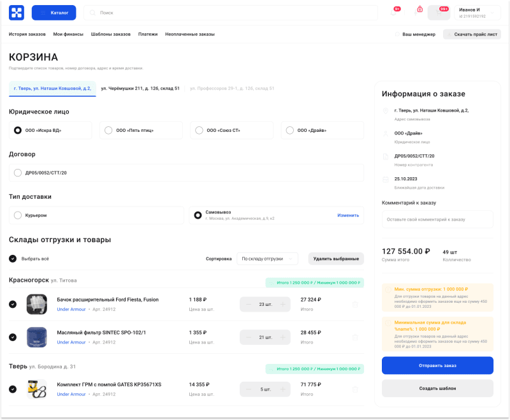The image size is (510, 420).
Task: Open the notifications bell with 9+ badge
Action: point(393,13)
